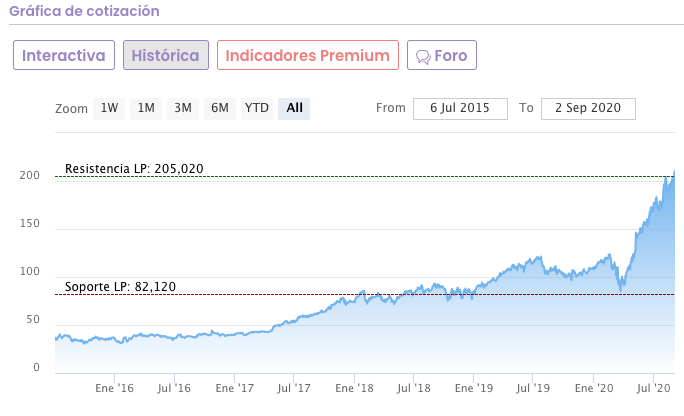This screenshot has height=416, width=684.
Task: Click the Resistencia LP 205,020 line label
Action: [134, 168]
